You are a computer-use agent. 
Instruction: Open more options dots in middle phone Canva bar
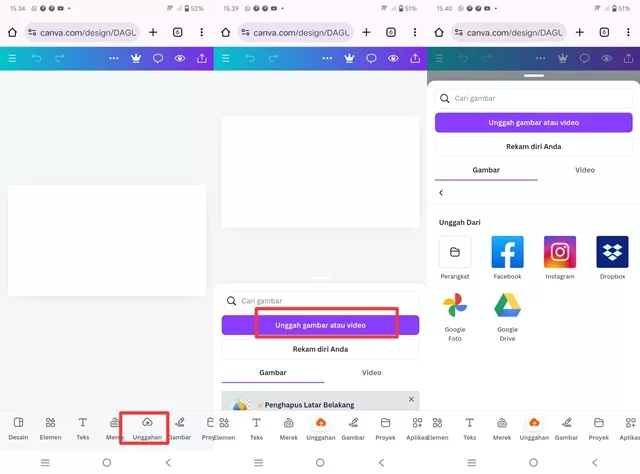pos(327,58)
